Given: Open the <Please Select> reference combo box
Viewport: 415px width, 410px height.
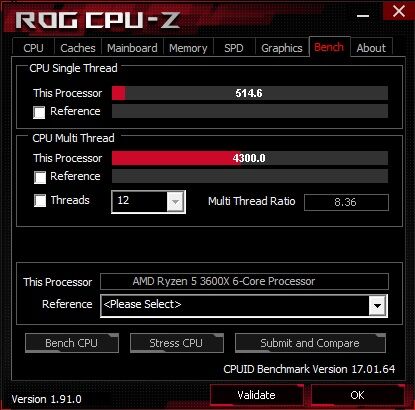Looking at the screenshot, I should [244, 305].
